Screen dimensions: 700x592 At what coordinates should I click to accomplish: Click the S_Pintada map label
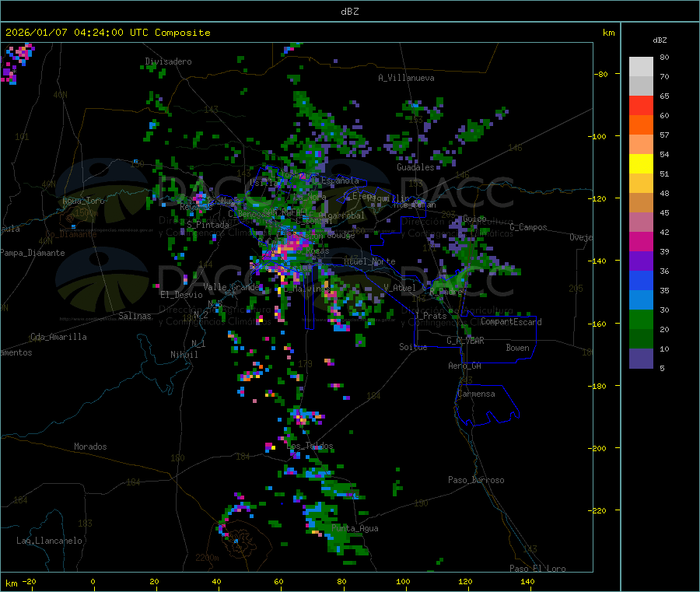pyautogui.click(x=208, y=225)
